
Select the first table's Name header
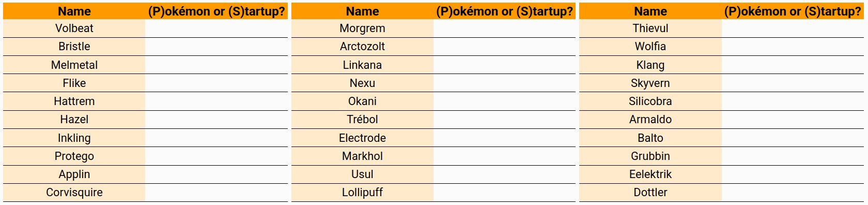pos(74,11)
